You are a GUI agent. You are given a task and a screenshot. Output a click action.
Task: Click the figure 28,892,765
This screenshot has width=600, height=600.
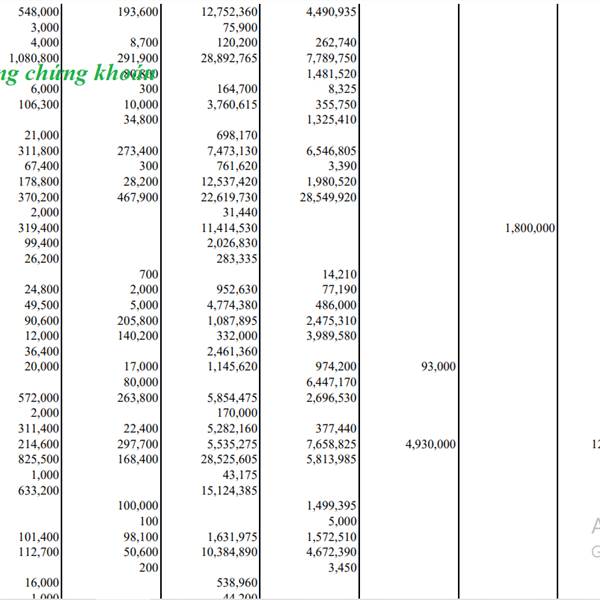(229, 58)
